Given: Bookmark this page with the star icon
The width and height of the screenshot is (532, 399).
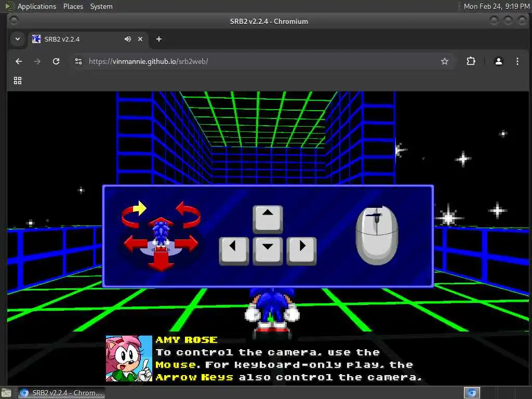Looking at the screenshot, I should [x=445, y=61].
